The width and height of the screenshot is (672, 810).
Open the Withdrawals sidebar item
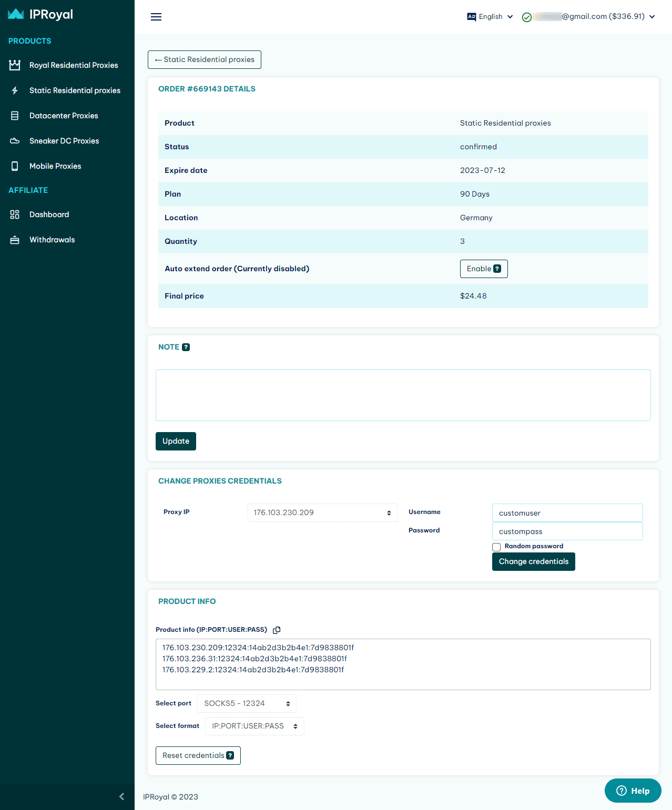(67, 240)
